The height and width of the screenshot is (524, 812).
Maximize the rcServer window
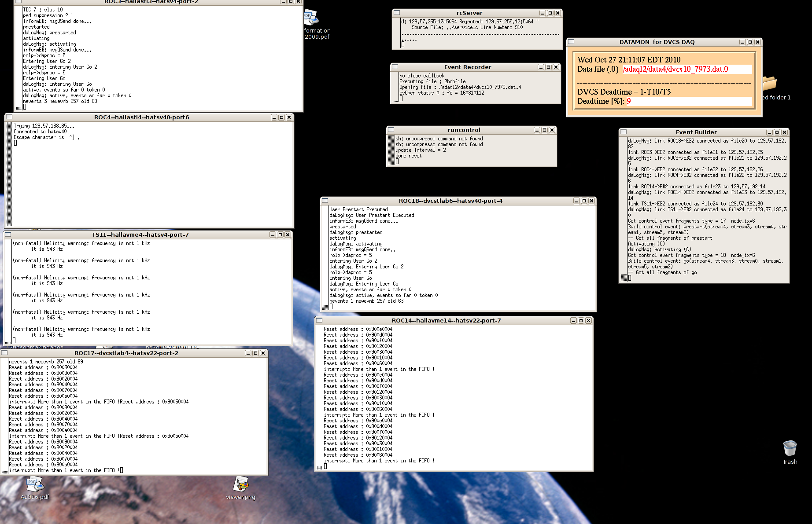550,13
